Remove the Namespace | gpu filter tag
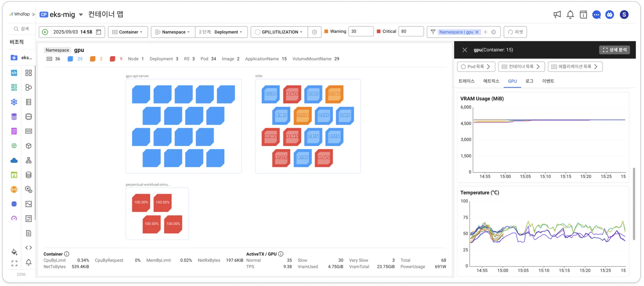 pos(477,32)
